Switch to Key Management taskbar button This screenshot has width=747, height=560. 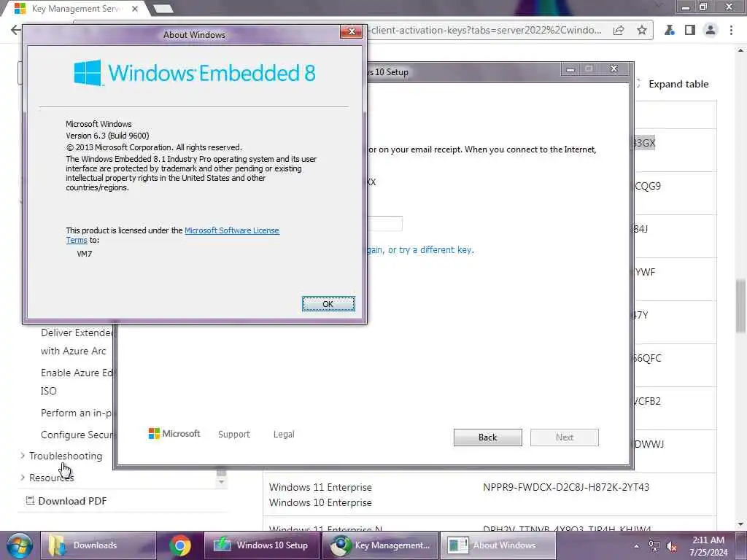tap(379, 545)
